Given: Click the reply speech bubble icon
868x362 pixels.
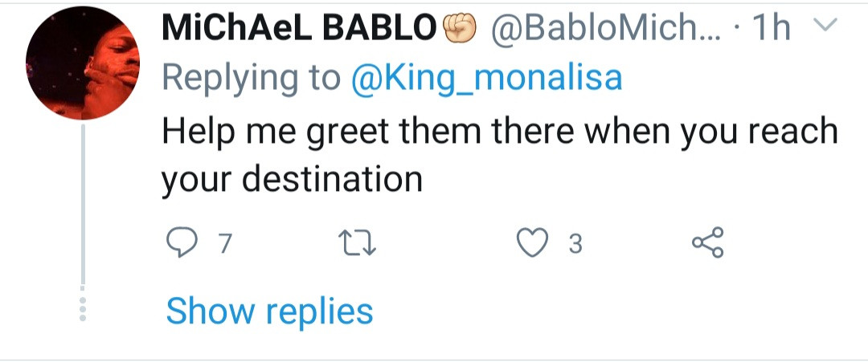Looking at the screenshot, I should point(182,242).
